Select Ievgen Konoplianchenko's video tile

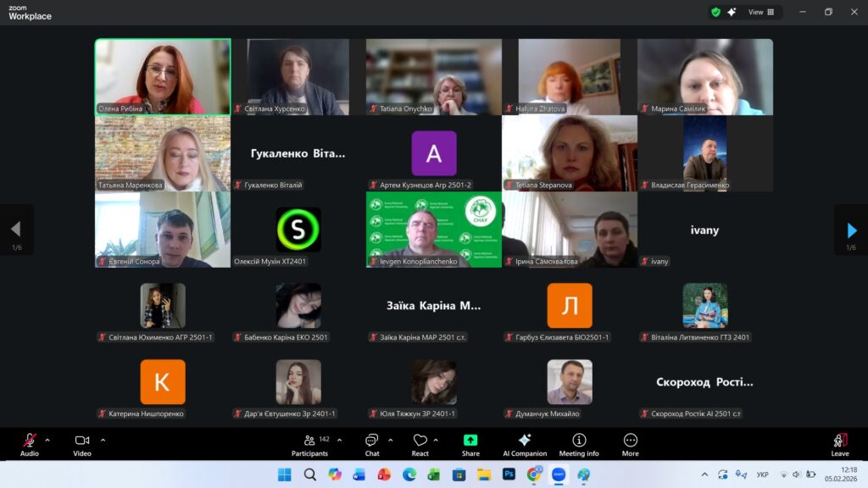point(434,229)
